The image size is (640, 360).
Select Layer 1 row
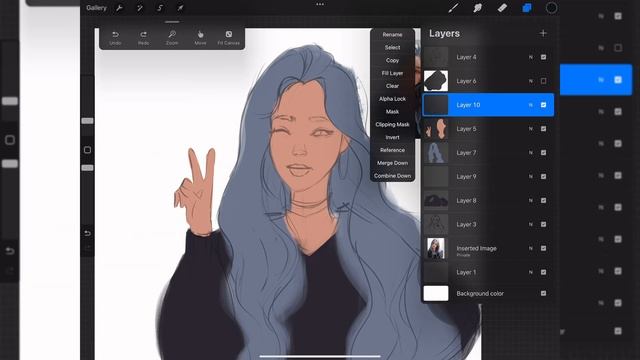pyautogui.click(x=488, y=272)
